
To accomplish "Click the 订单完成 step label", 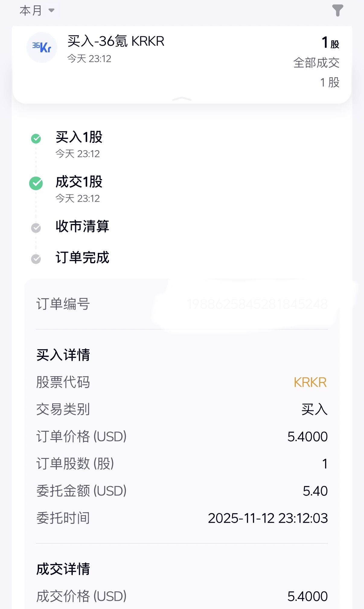I will click(82, 258).
